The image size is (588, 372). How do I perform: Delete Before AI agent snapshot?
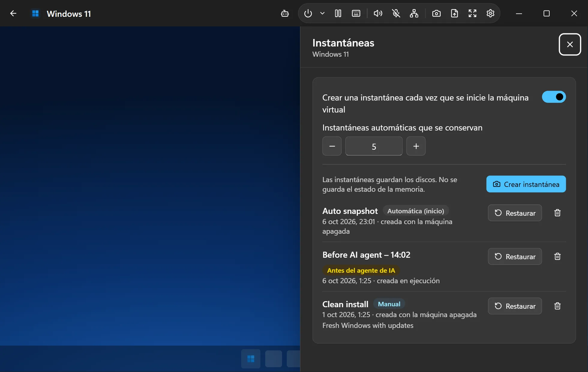[557, 256]
